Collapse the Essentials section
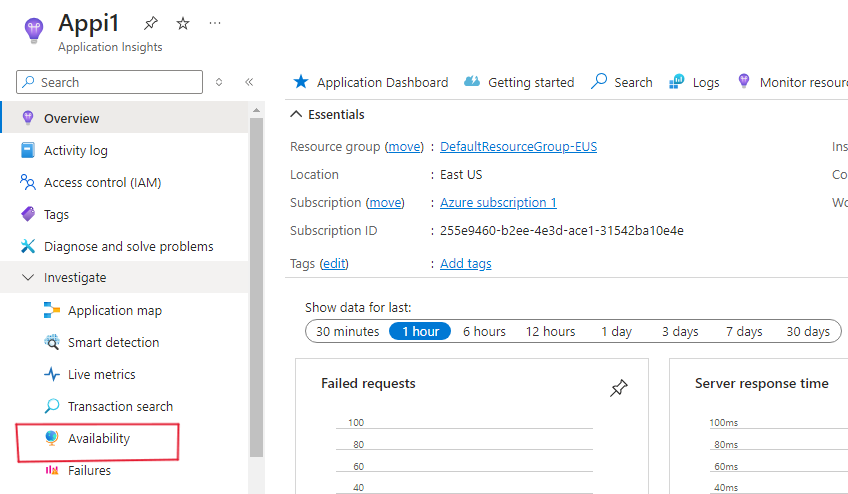Viewport: 848px width, 494px height. (x=296, y=115)
